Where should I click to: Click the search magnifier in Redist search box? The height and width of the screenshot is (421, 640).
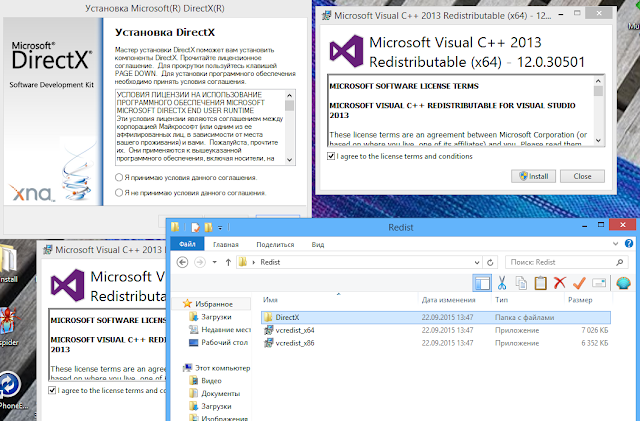pyautogui.click(x=619, y=262)
